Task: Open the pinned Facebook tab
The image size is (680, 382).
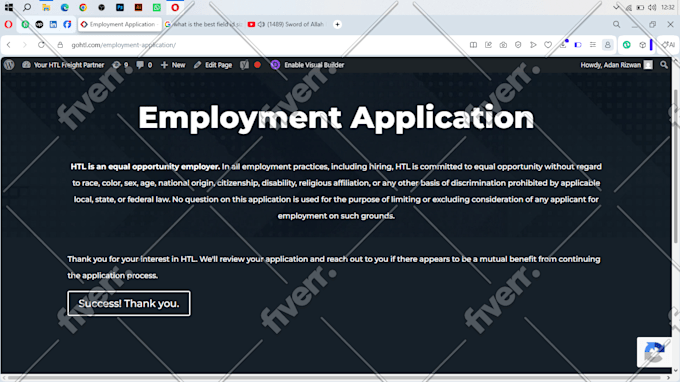Action: [x=67, y=24]
